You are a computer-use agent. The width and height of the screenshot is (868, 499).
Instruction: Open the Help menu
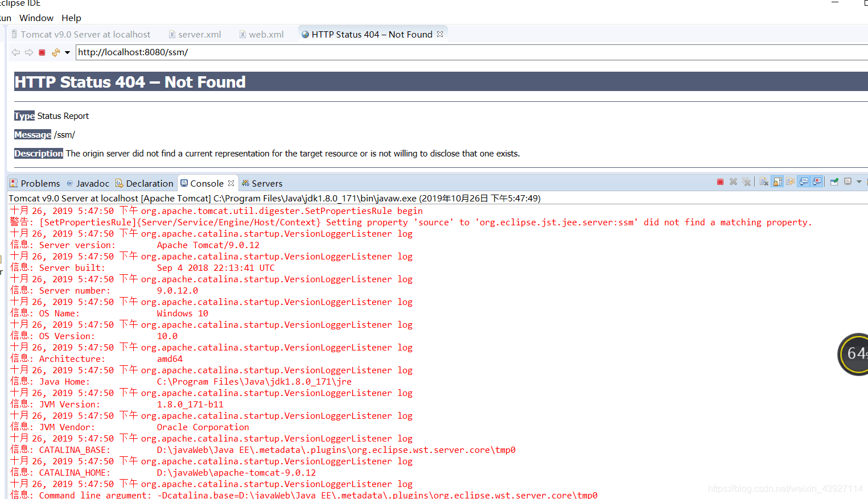click(x=71, y=18)
